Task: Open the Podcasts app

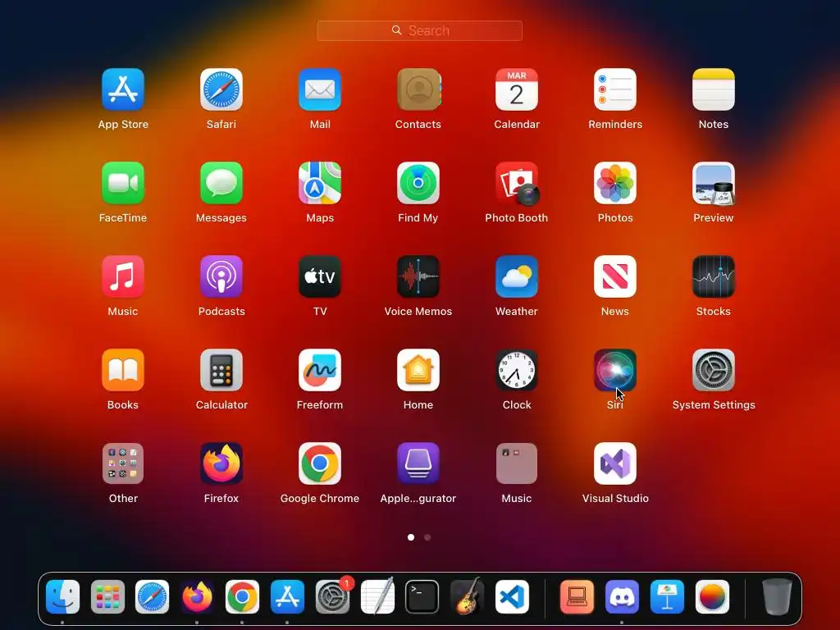Action: (x=221, y=276)
